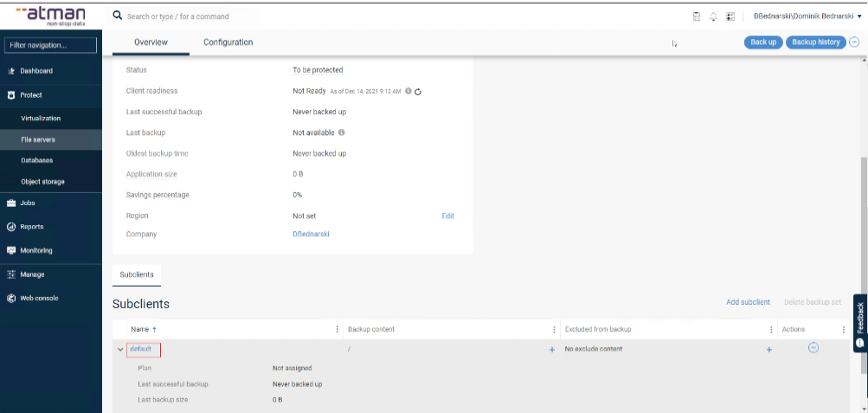The height and width of the screenshot is (413, 868).
Task: Collapse the Protect navigation section
Action: pos(31,95)
